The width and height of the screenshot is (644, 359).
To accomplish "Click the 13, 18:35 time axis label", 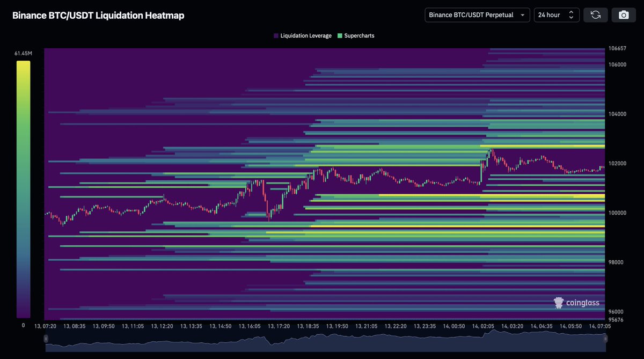I will click(x=308, y=326).
